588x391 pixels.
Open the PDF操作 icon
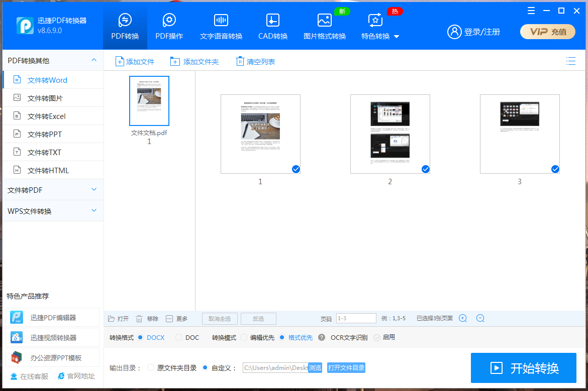pyautogui.click(x=169, y=21)
